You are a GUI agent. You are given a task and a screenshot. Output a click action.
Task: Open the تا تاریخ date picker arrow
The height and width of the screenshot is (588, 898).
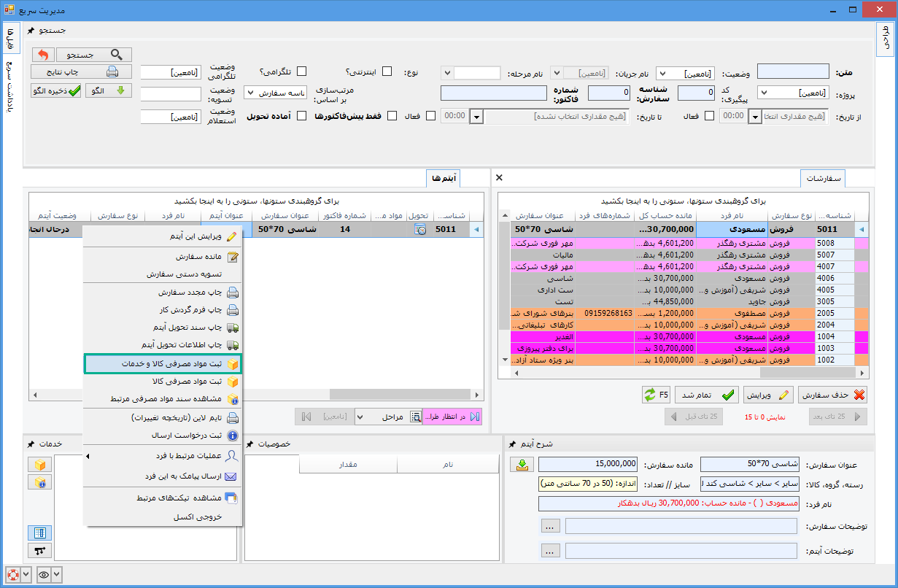click(477, 117)
